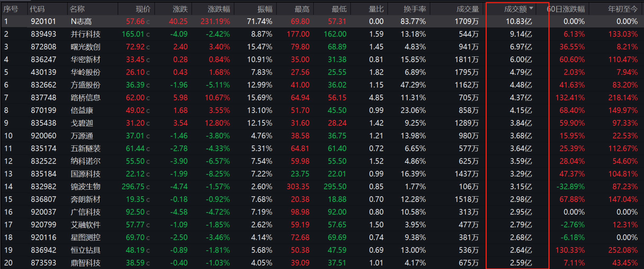
Task: Select the 恒立钻具 stock name
Action: [x=86, y=250]
